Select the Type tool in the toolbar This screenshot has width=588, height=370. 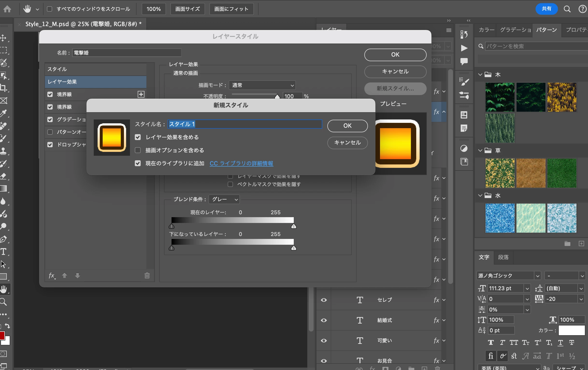point(3,252)
